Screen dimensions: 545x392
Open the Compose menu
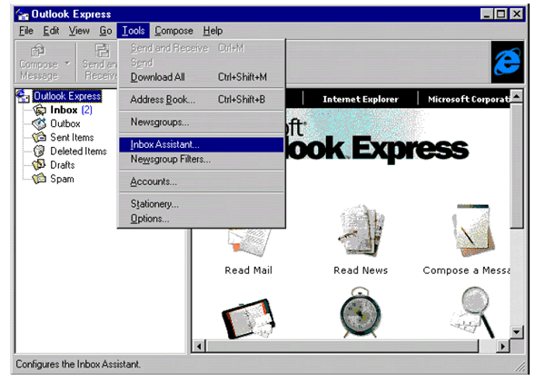pyautogui.click(x=173, y=31)
